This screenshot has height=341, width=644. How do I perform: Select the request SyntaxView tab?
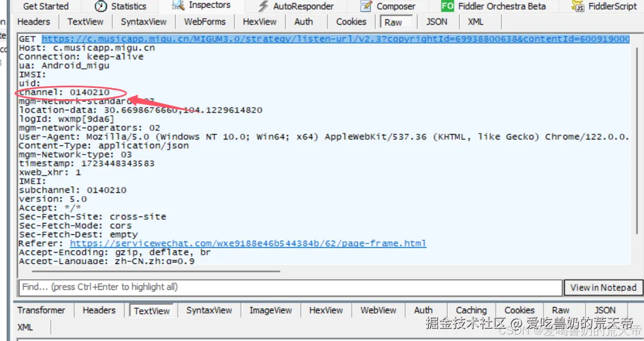coord(144,22)
